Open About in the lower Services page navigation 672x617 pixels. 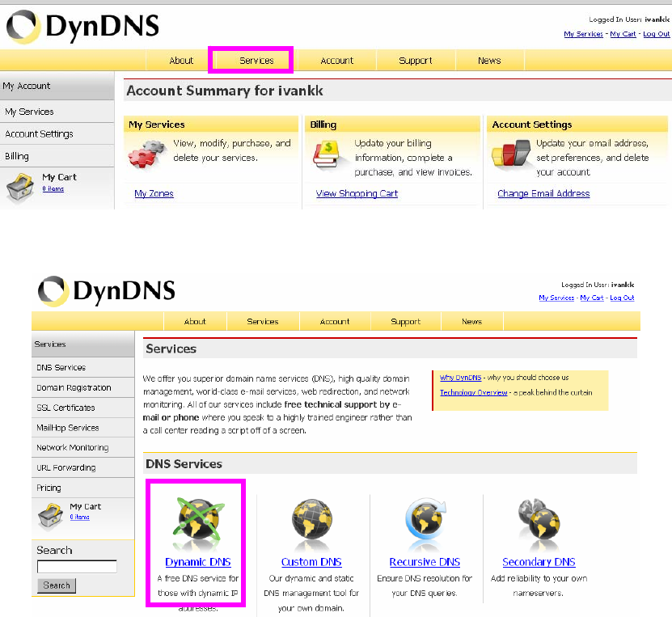[195, 321]
